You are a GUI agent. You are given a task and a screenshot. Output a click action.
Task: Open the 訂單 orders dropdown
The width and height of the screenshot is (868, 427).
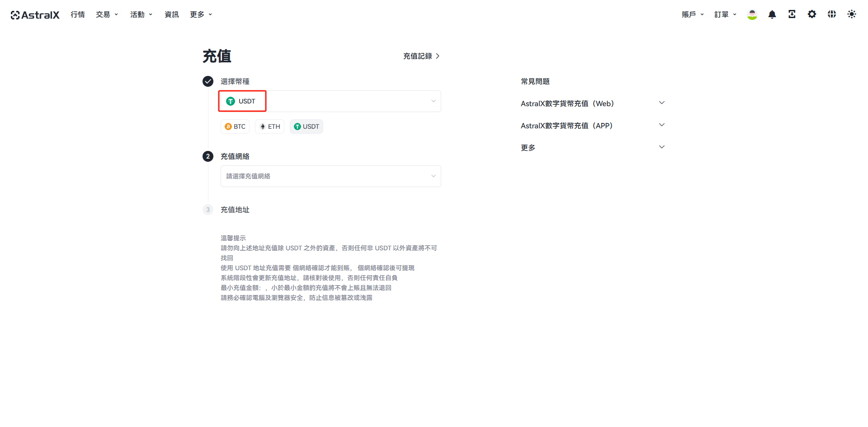725,14
